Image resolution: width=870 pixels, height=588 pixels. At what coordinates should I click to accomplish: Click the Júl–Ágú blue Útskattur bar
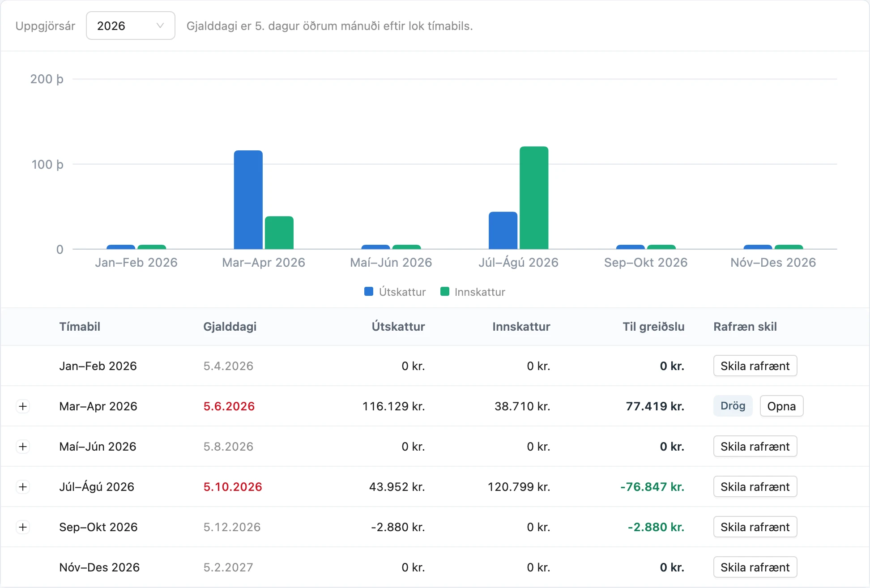[x=503, y=230]
